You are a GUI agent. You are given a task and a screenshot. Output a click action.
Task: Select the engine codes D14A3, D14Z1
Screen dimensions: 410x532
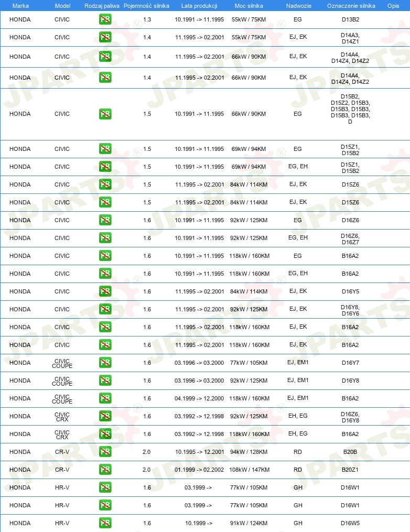pos(350,38)
